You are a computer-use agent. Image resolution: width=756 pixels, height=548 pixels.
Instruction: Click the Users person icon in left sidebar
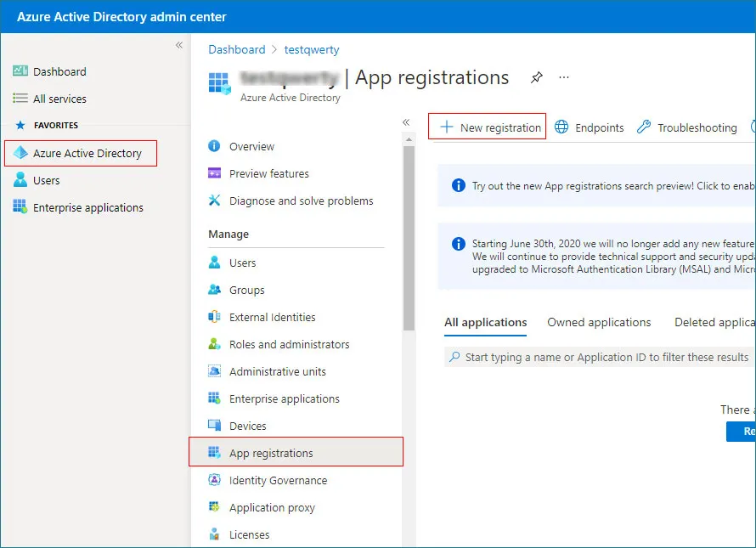click(x=20, y=180)
